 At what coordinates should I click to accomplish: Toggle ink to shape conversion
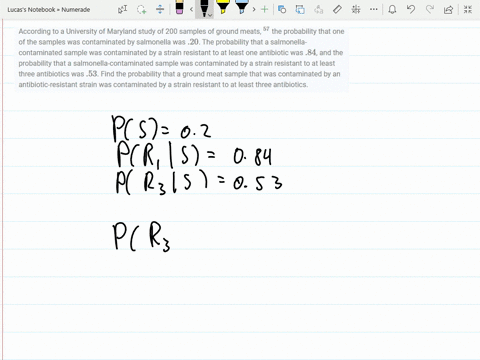(300, 9)
